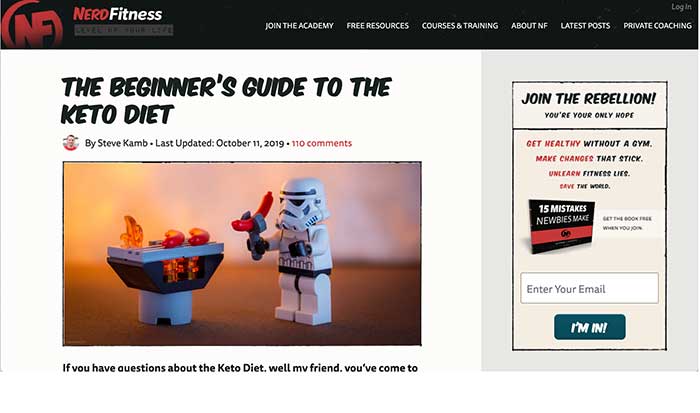The image size is (700, 413).
Task: Click the 15 Mistakes Newbies Make book
Action: point(561,226)
